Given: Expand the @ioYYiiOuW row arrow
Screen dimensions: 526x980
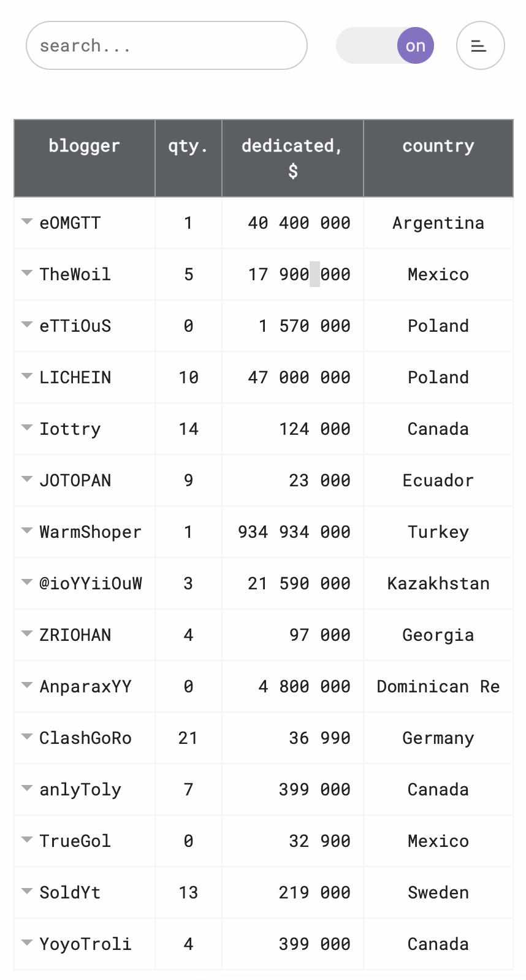Looking at the screenshot, I should pos(26,582).
